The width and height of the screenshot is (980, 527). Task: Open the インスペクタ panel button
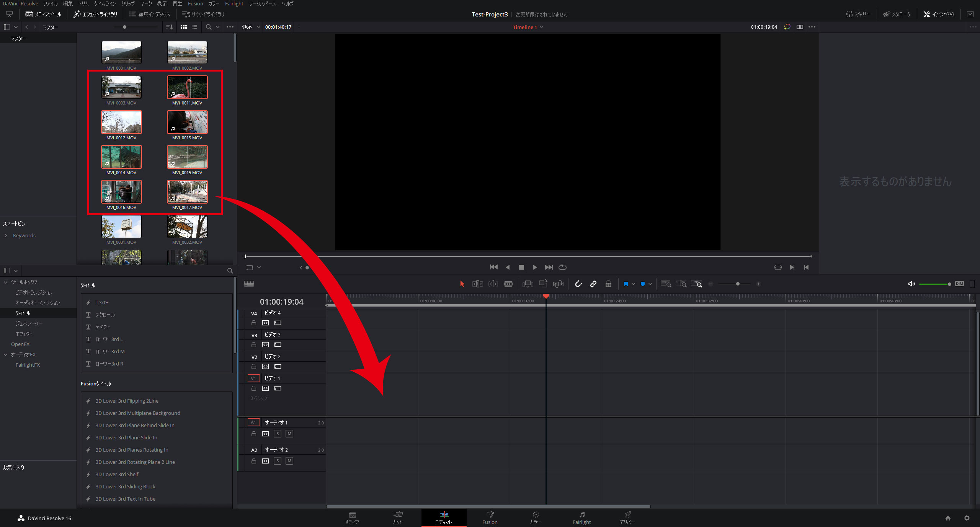point(939,14)
